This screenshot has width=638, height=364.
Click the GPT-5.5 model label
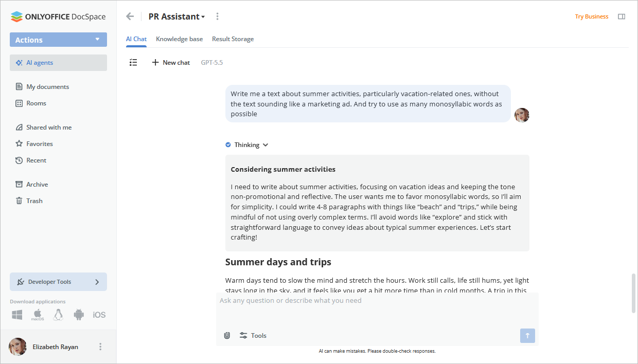[x=212, y=62]
